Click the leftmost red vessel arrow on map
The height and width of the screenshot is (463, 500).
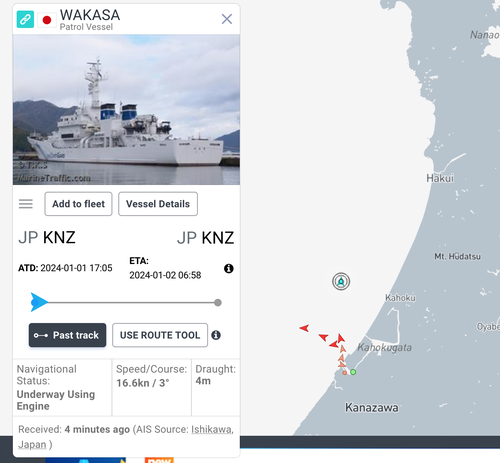click(304, 328)
